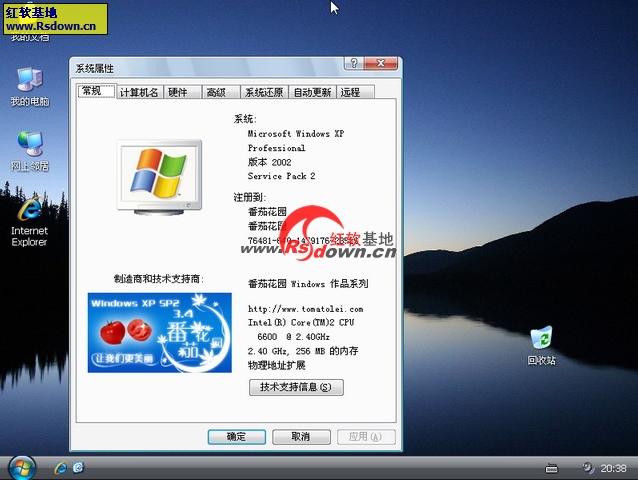The image size is (638, 480).
Task: Close the 系统属性 dialog
Action: [x=380, y=63]
